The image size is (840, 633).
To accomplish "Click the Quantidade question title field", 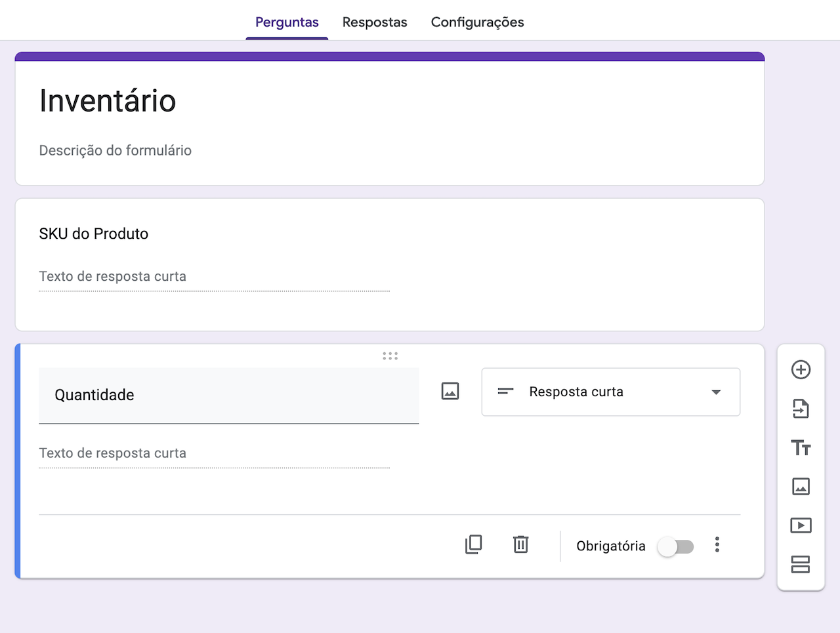I will (228, 395).
